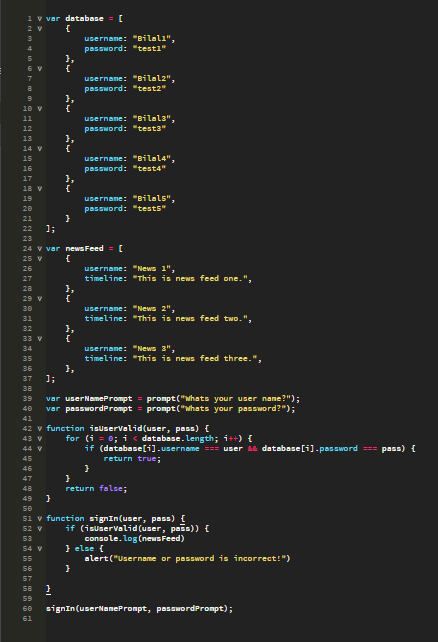Fold the isUserValid function at line 42
This screenshot has width=438, height=642.
point(40,429)
